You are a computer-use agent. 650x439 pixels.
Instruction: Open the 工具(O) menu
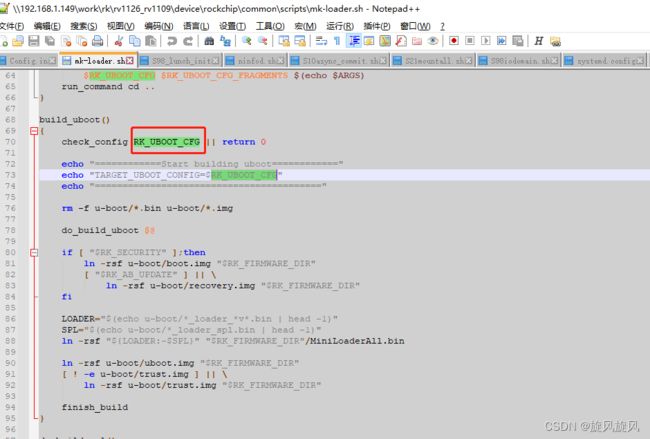click(x=270, y=26)
